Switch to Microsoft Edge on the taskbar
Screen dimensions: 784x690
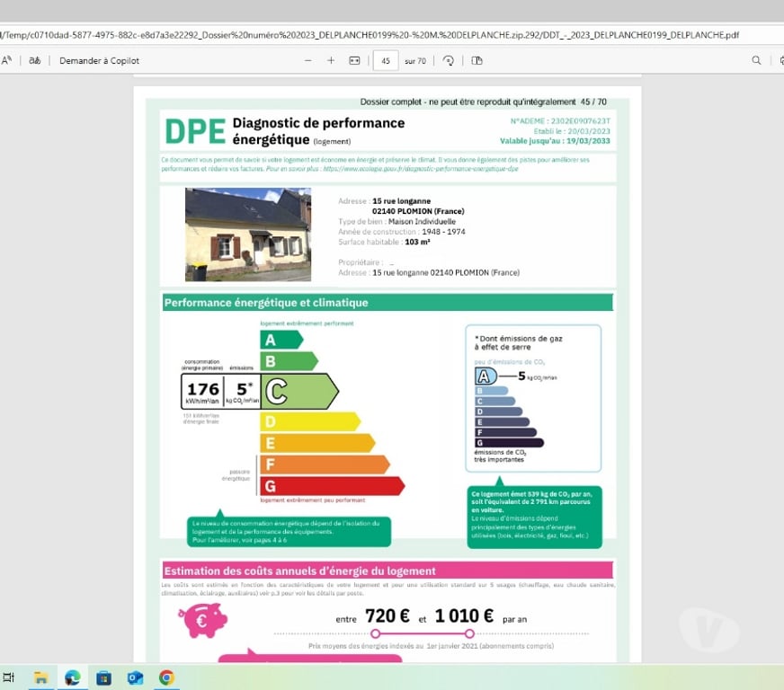[x=73, y=677]
